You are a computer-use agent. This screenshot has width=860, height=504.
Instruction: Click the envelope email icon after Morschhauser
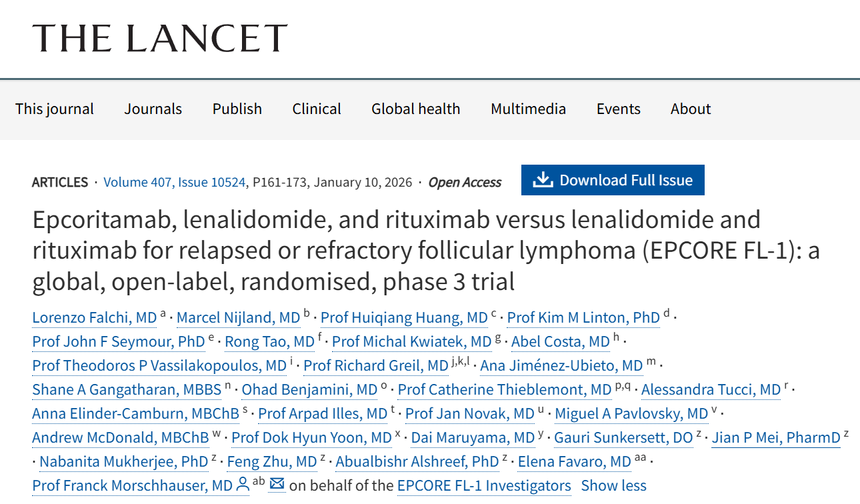[277, 485]
